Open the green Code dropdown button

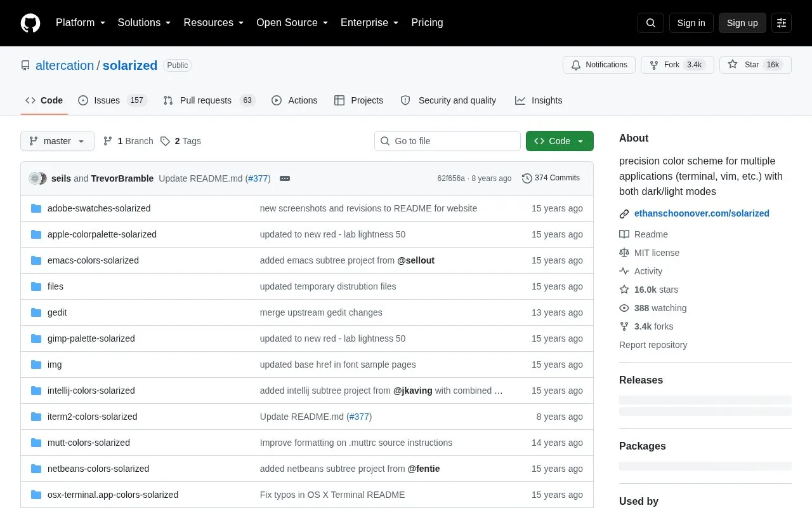click(560, 141)
